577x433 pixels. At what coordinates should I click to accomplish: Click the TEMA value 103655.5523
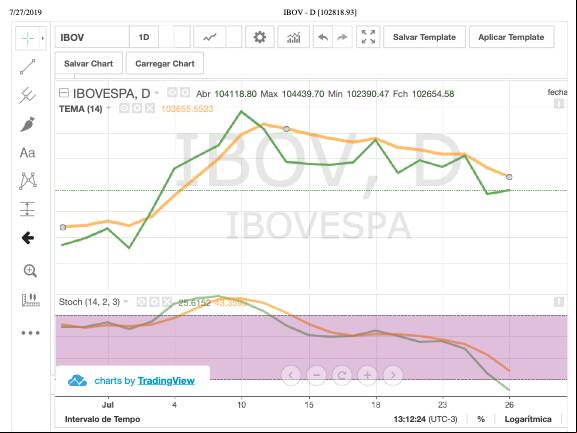pyautogui.click(x=187, y=109)
